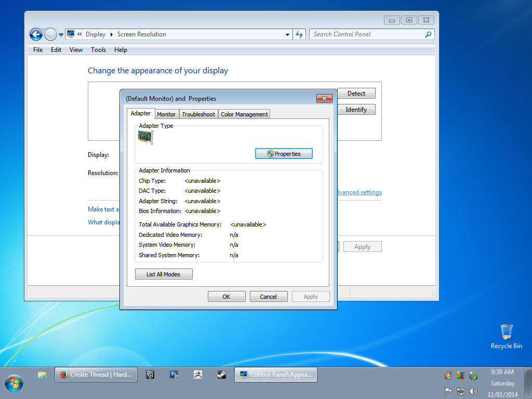Click Apply in Screen Resolution window
The width and height of the screenshot is (532, 399).
(362, 247)
